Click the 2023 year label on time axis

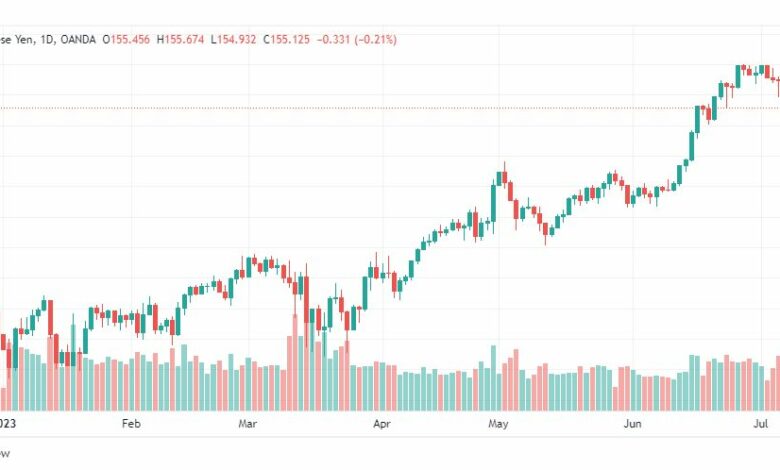[8, 424]
